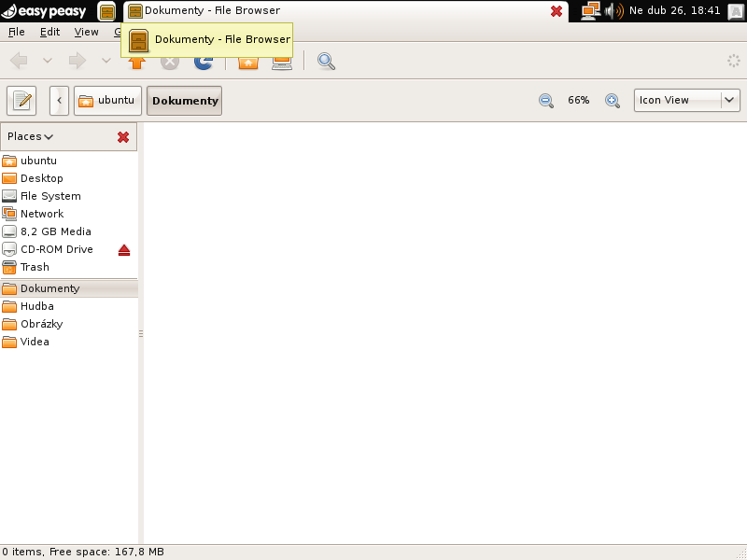Open the Icon View dropdown
The width and height of the screenshot is (747, 560).
click(687, 100)
